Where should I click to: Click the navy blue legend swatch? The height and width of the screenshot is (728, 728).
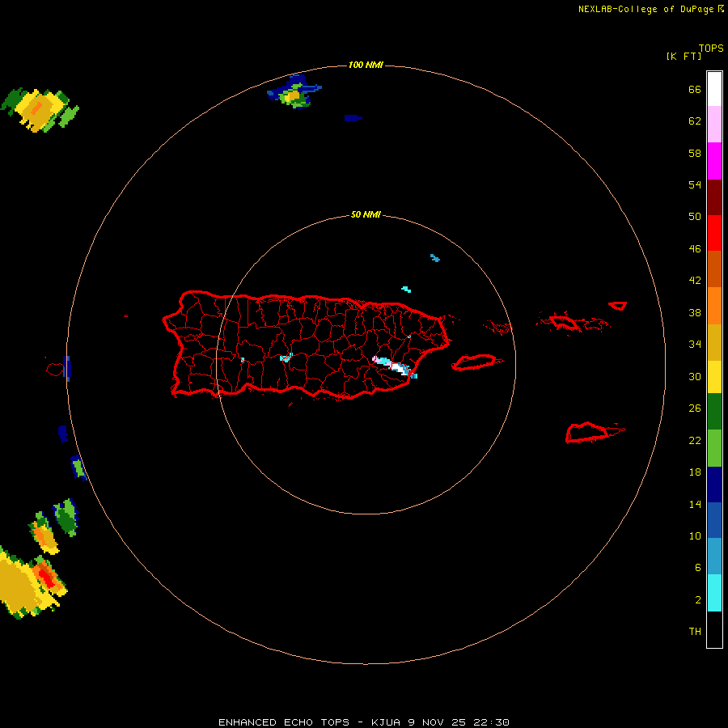tap(714, 485)
